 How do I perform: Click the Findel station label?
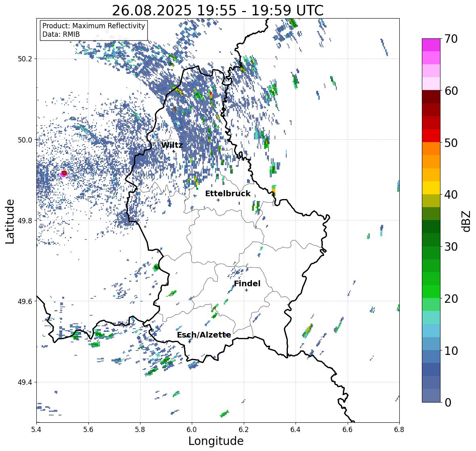(x=247, y=283)
